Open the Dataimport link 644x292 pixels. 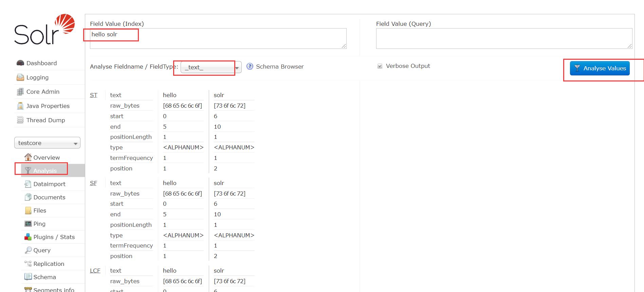[49, 184]
